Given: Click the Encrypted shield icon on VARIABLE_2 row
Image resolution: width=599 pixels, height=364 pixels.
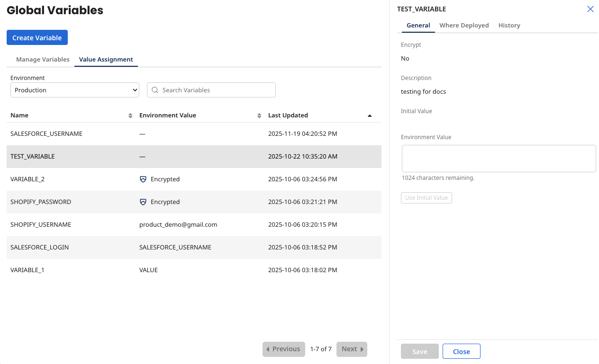Looking at the screenshot, I should tap(143, 179).
